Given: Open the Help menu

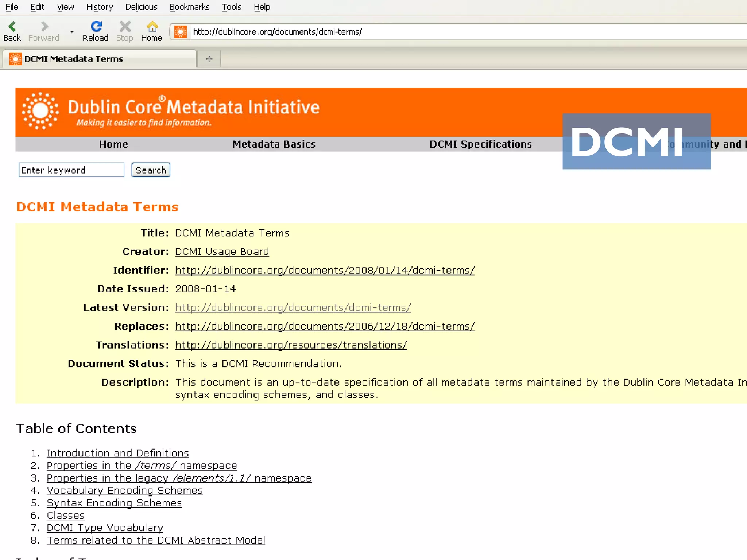Looking at the screenshot, I should [262, 7].
